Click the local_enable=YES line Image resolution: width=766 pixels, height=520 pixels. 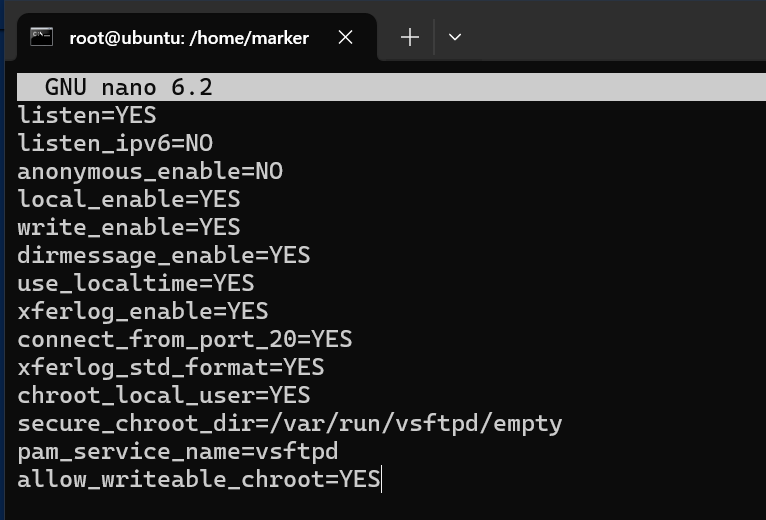pos(129,199)
